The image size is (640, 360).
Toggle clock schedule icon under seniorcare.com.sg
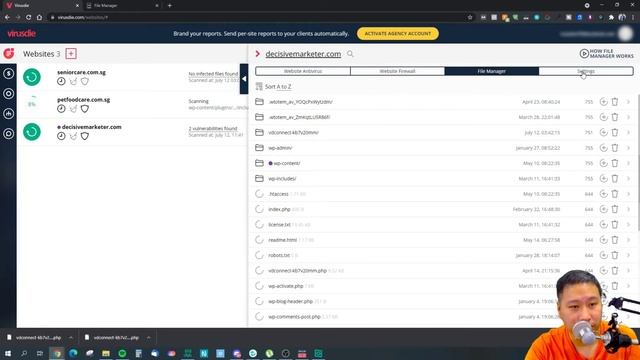pos(61,81)
